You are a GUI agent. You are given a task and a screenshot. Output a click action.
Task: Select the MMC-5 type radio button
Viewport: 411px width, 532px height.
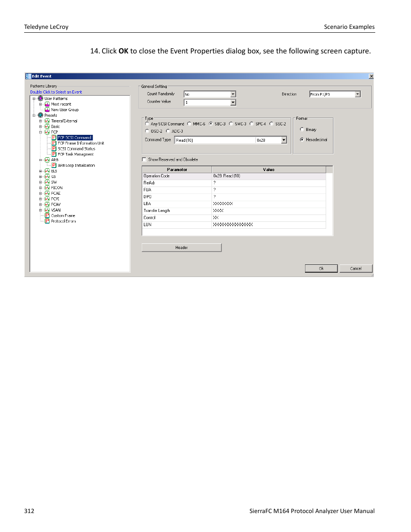coord(189,124)
